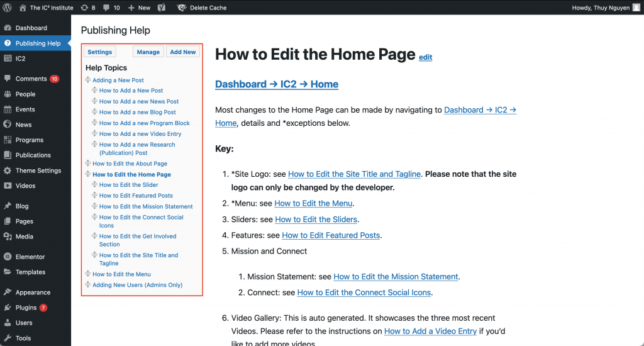644x346 pixels.
Task: Click Delete Cache in admin bar
Action: (202, 8)
